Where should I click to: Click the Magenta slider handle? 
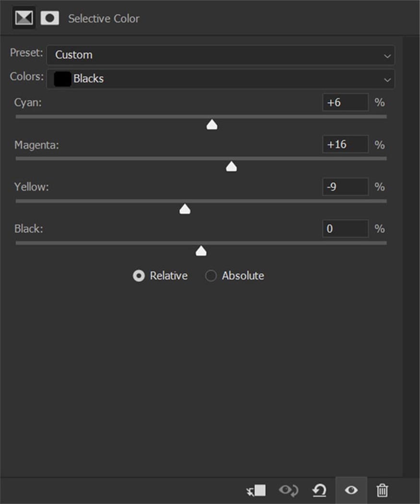pos(231,167)
